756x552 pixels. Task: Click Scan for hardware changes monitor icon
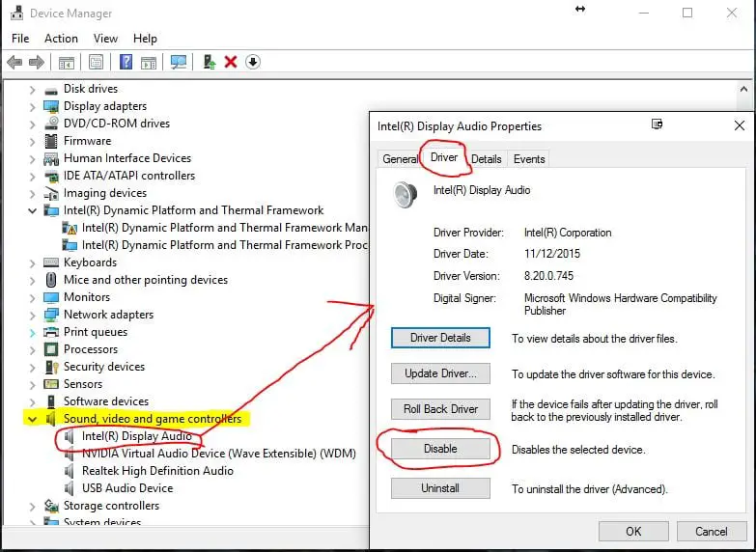[x=179, y=62]
